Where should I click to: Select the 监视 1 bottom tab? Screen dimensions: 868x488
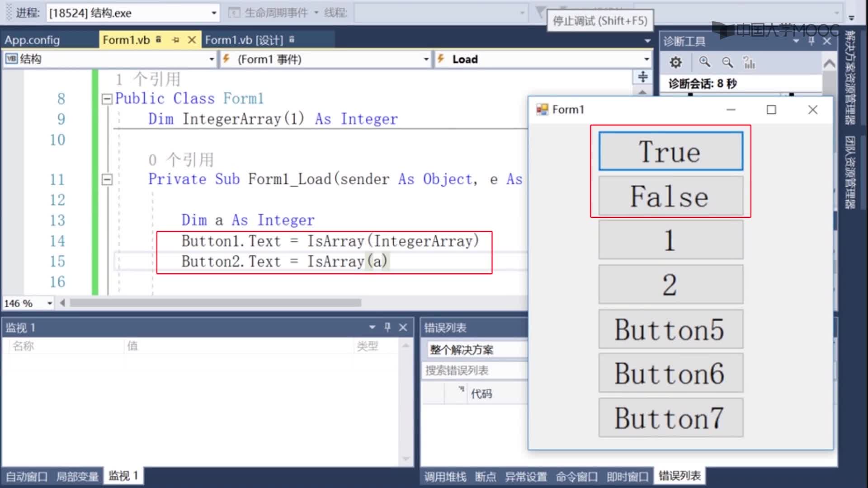(x=123, y=476)
